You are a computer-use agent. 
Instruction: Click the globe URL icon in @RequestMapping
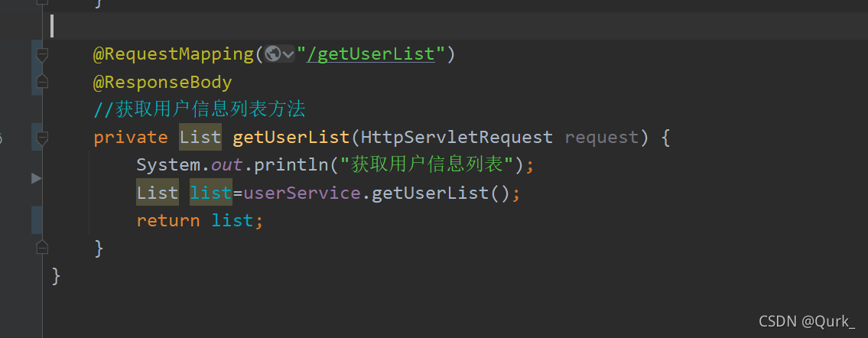pos(272,54)
